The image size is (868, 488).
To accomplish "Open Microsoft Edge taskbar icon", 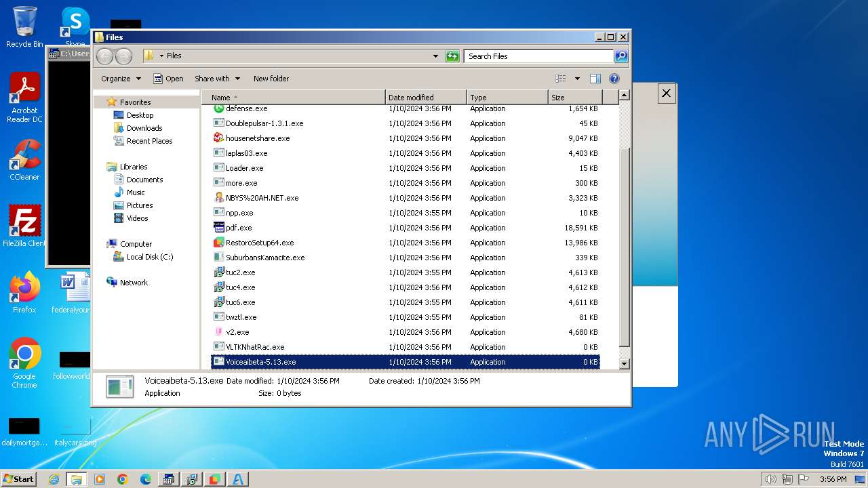I will pyautogui.click(x=146, y=479).
